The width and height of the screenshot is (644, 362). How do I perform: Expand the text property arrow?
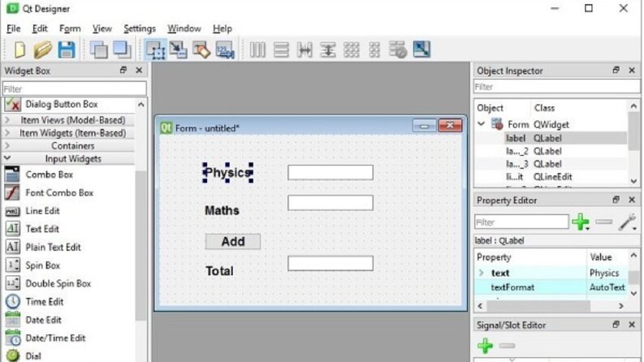[x=482, y=273]
